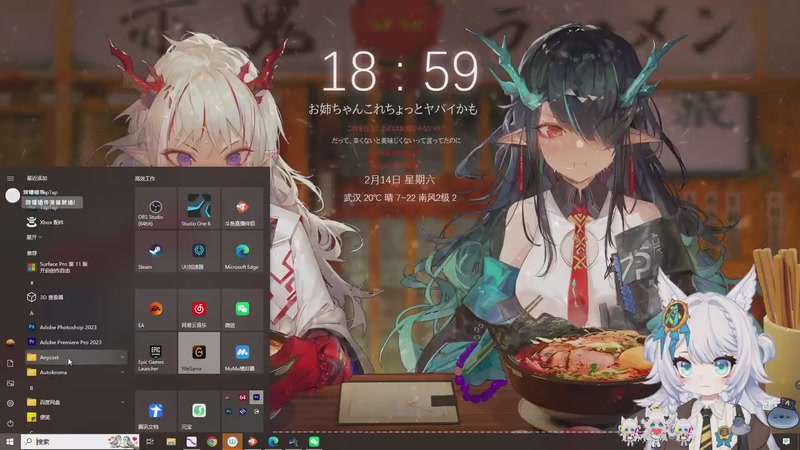Expand the Autokroma folder

(76, 372)
